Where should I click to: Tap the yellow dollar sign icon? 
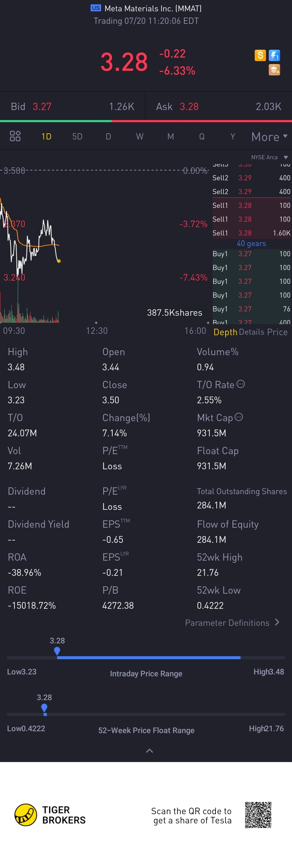tap(260, 55)
